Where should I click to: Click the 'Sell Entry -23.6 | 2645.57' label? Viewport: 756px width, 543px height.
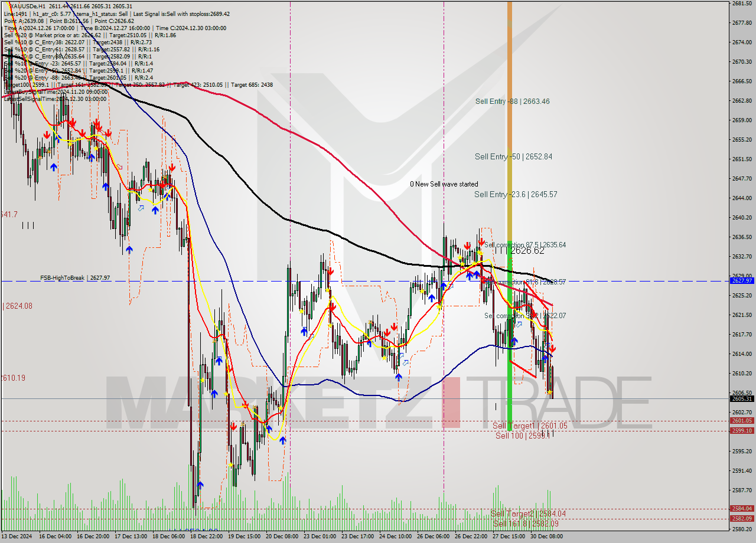[516, 195]
